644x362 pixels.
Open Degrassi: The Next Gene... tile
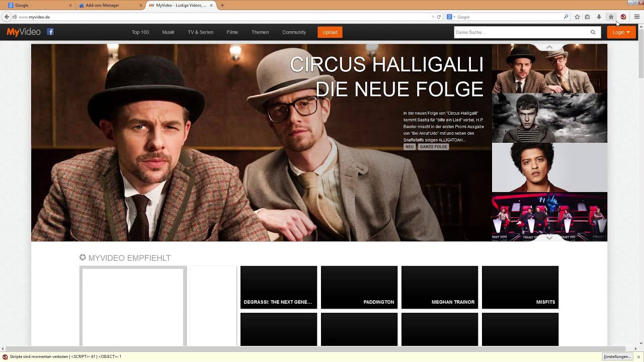(x=279, y=287)
